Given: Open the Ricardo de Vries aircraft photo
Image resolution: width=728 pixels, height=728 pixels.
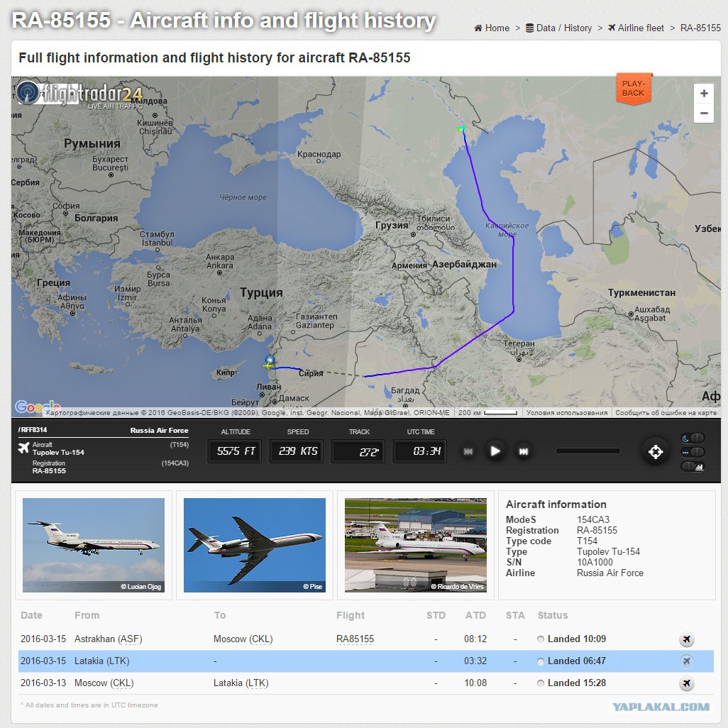Looking at the screenshot, I should click(415, 545).
